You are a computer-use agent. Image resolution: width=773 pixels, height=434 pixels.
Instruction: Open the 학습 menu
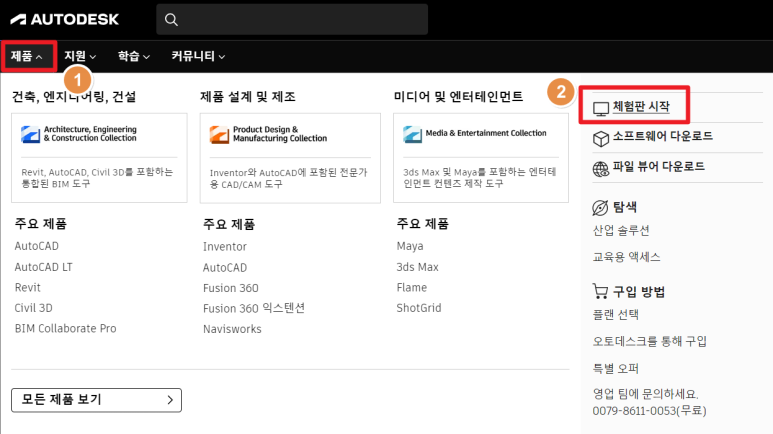pyautogui.click(x=134, y=56)
